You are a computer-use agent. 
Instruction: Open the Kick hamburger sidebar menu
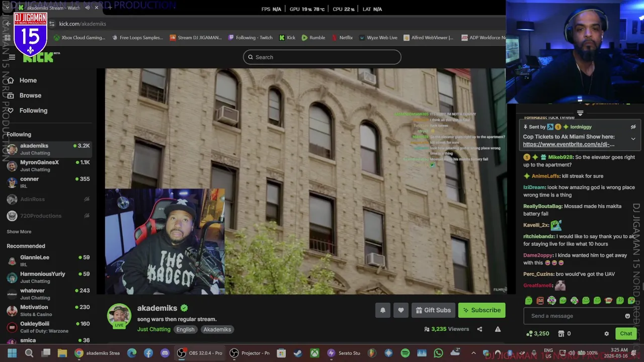point(12,57)
